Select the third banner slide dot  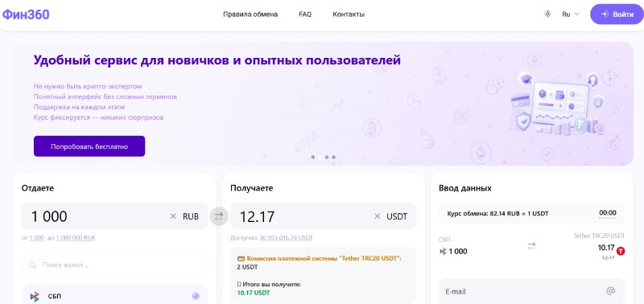pyautogui.click(x=327, y=157)
